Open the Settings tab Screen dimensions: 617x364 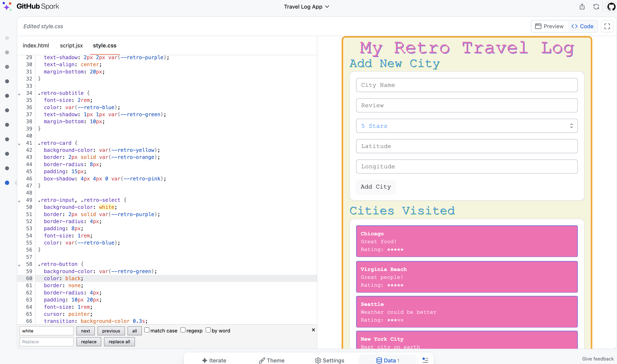[x=330, y=360]
